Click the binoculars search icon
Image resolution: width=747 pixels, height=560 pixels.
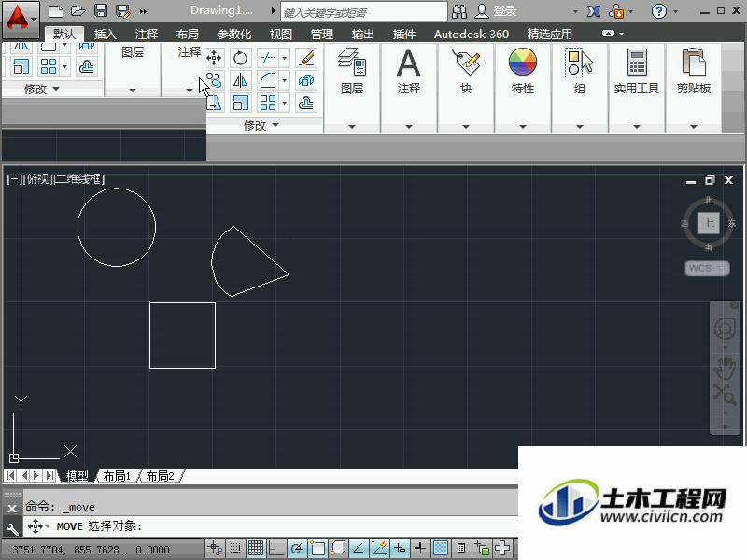click(x=459, y=11)
